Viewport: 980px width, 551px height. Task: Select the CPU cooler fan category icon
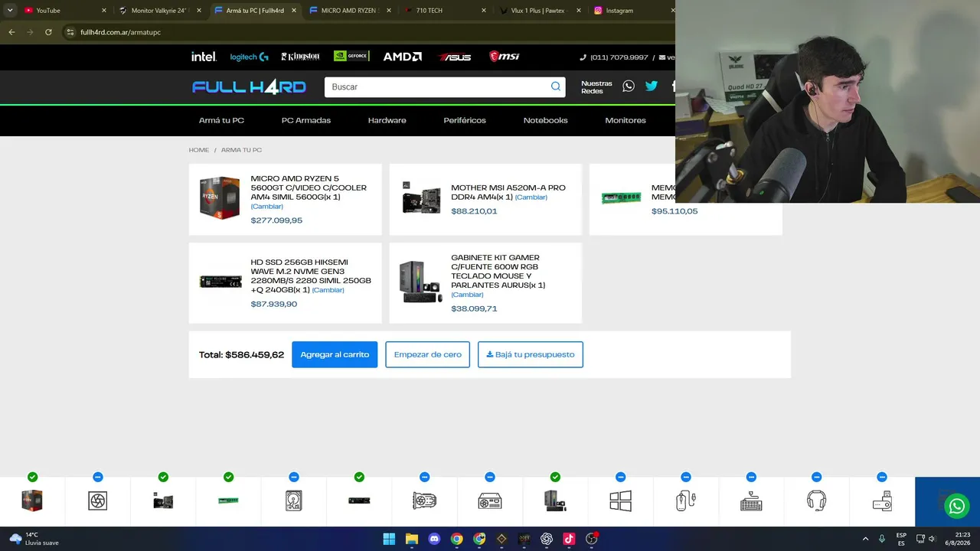pos(97,500)
